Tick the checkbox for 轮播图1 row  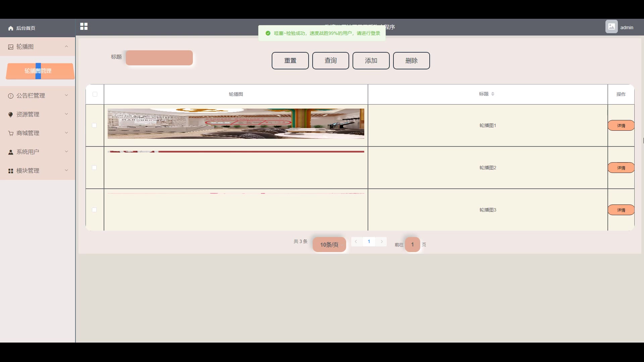tap(94, 125)
